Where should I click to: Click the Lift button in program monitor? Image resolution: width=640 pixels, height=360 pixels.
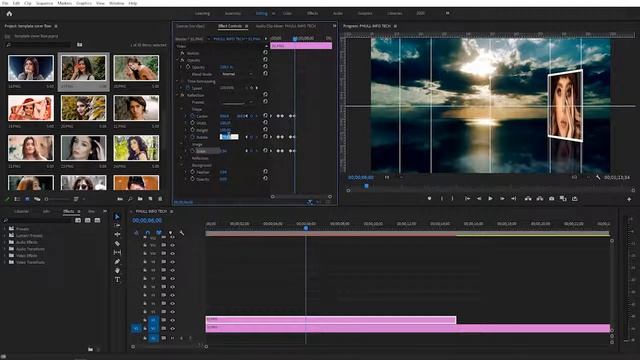[528, 199]
